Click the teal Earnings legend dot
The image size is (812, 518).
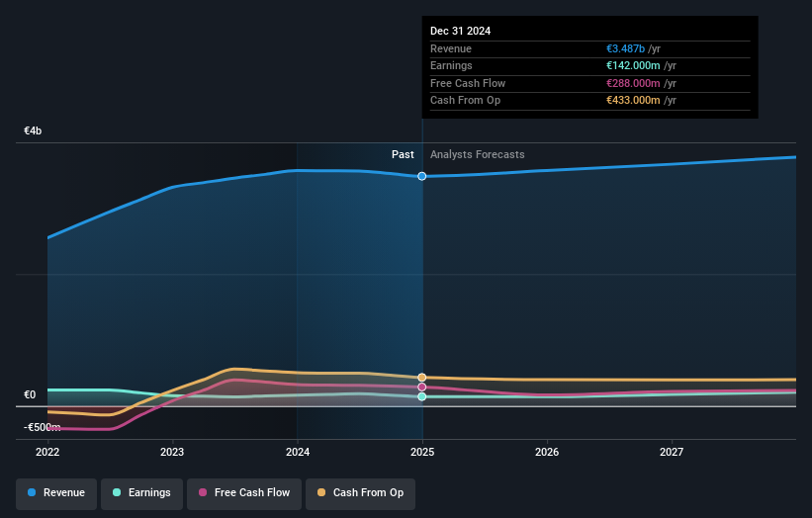[117, 492]
